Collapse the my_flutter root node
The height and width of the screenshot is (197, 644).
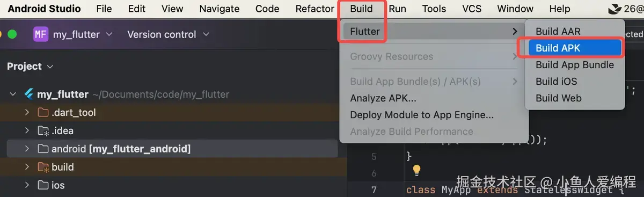[x=13, y=94]
